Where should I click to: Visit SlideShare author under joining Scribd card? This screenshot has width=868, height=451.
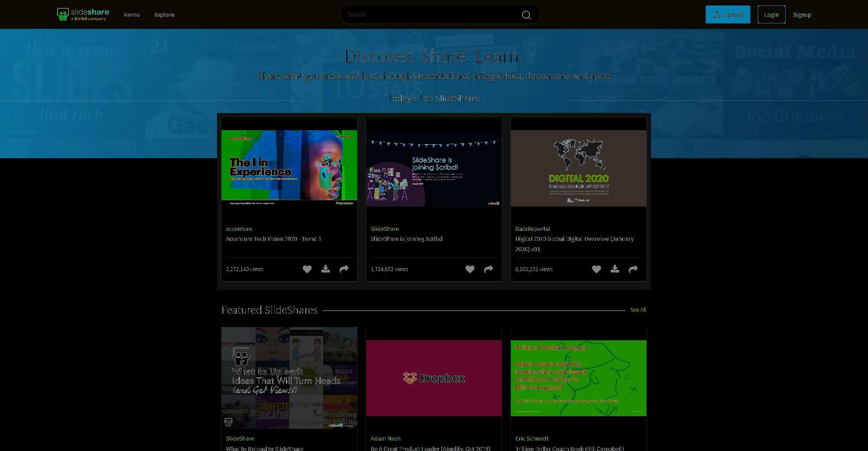coord(385,229)
